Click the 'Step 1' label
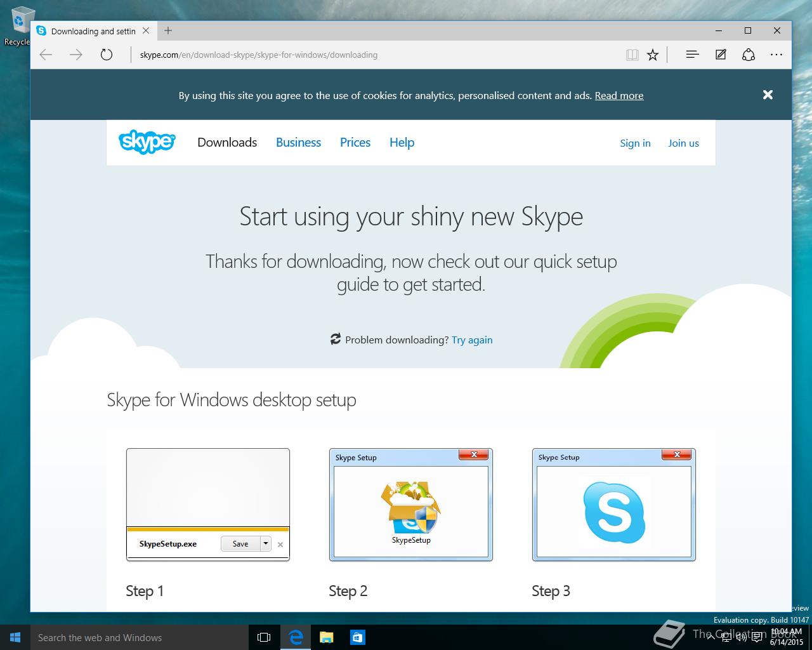The image size is (812, 650). [x=145, y=591]
